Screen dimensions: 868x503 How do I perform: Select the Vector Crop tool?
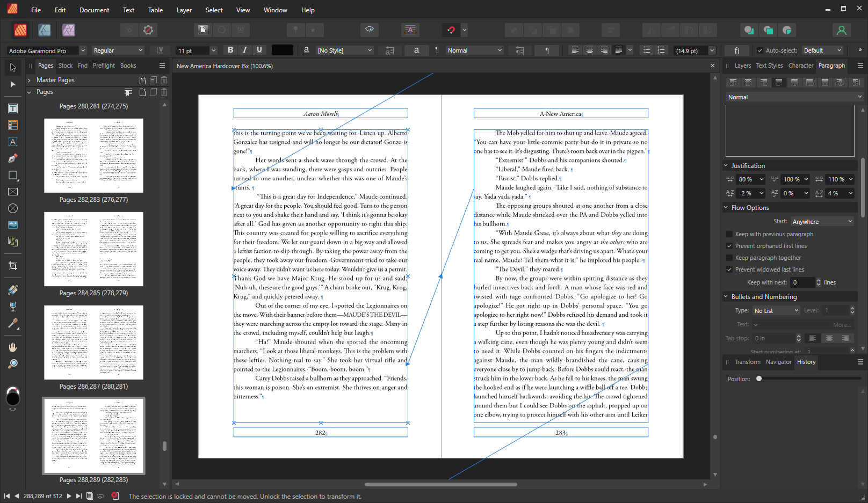point(13,266)
